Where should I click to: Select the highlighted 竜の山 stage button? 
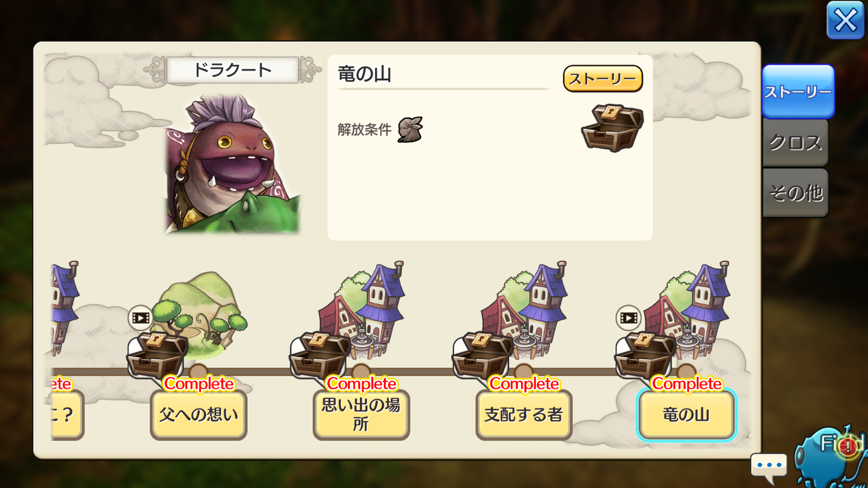pos(686,414)
